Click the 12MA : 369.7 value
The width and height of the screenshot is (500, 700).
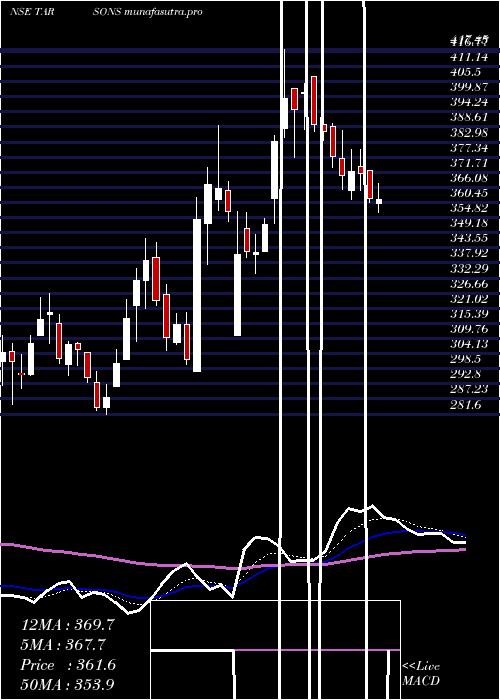[68, 625]
